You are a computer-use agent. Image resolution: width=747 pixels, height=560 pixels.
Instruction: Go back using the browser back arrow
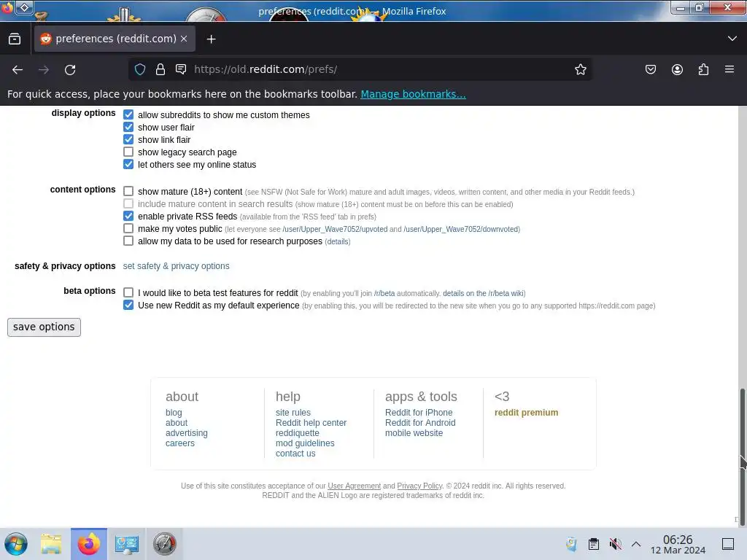click(x=18, y=69)
